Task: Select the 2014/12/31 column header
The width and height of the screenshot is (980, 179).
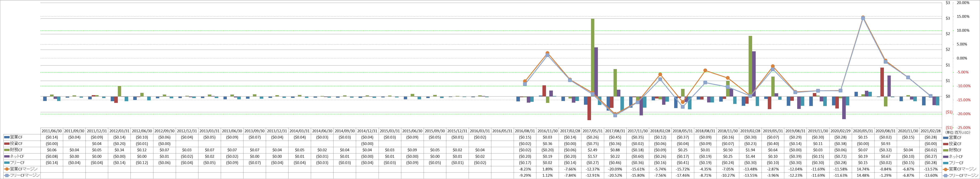Action: point(368,131)
